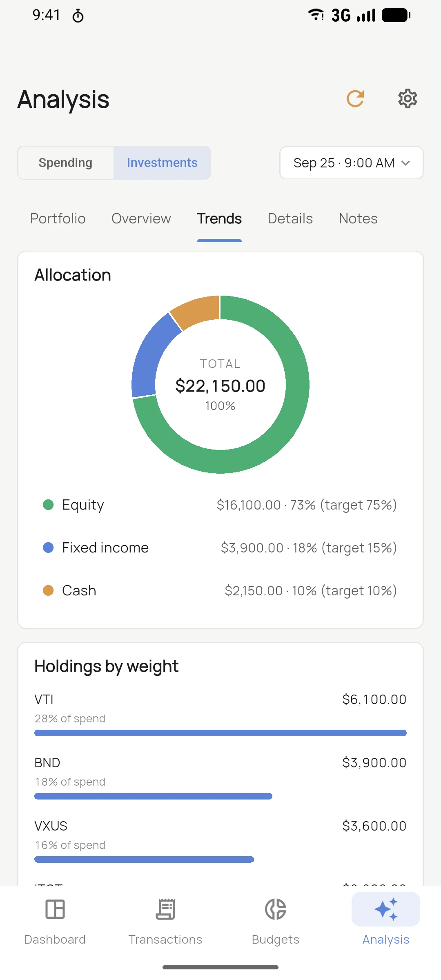This screenshot has width=441, height=980.
Task: Tap the Wi-Fi status icon
Action: [316, 15]
